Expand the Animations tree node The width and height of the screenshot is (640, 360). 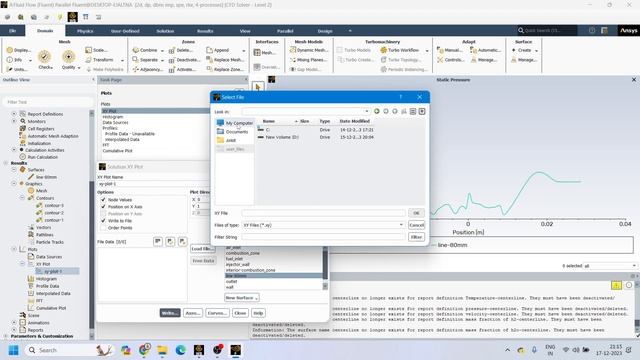14,322
